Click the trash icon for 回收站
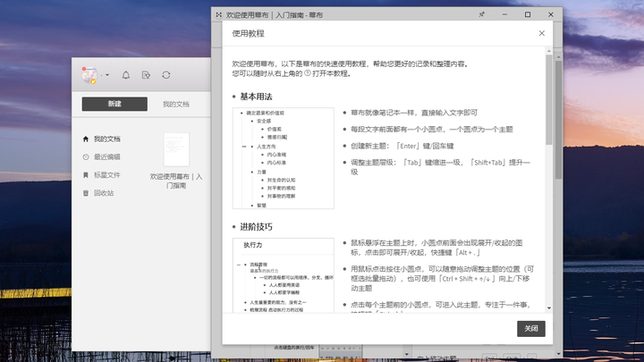Image resolution: width=644 pixels, height=362 pixels. point(86,193)
